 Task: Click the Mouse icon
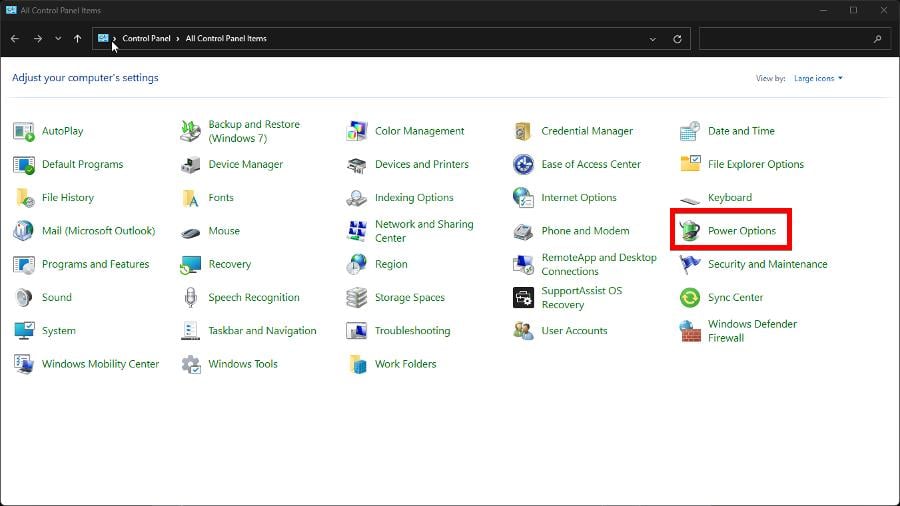point(191,232)
